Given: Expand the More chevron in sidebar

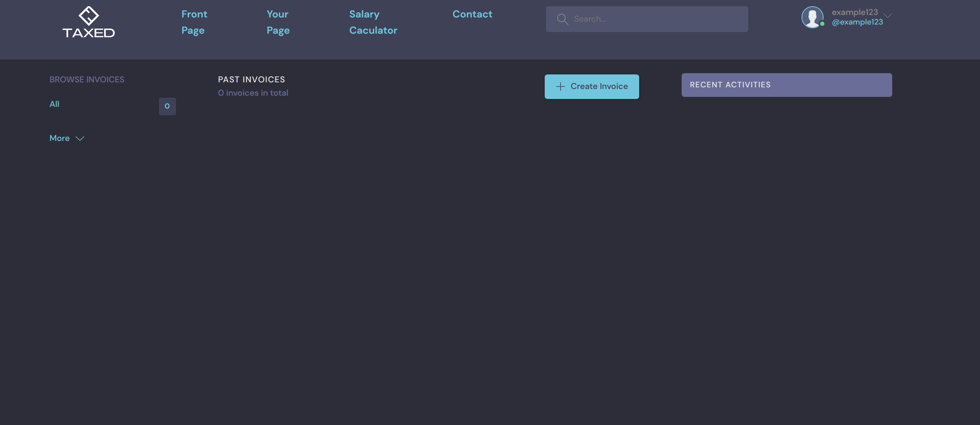Looking at the screenshot, I should point(80,138).
